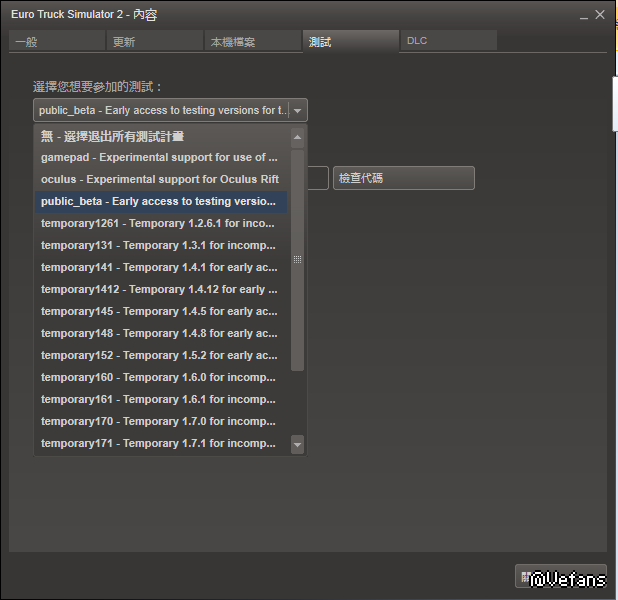Click the close button at bottom right
Viewport: 618px width, 600px height.
point(560,576)
